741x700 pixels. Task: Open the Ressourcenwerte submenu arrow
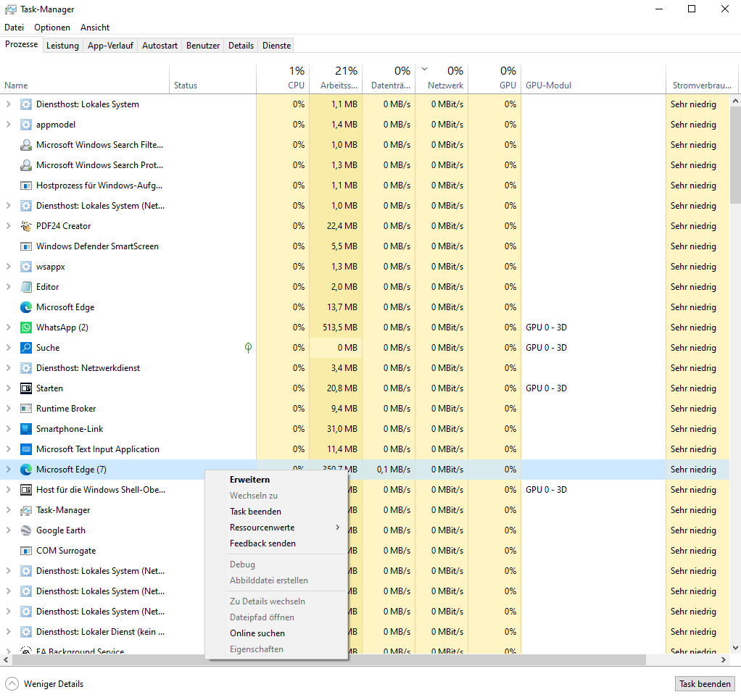pyautogui.click(x=337, y=527)
